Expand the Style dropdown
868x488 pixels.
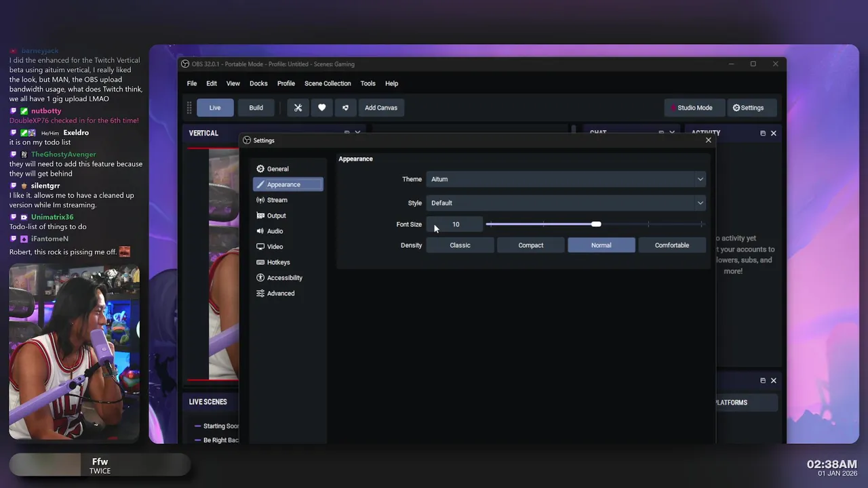coord(566,203)
